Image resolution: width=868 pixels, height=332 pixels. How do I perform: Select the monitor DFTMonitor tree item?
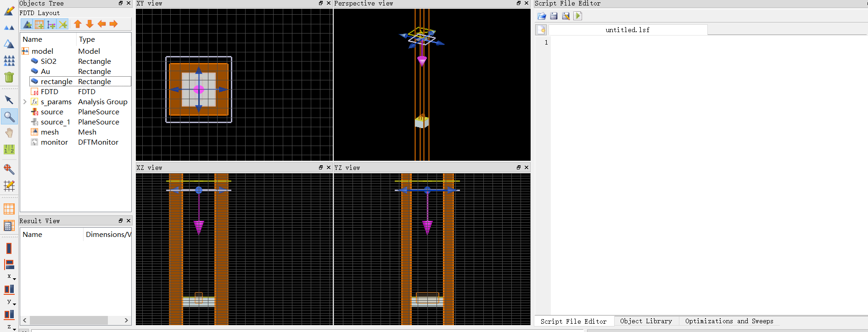[54, 142]
